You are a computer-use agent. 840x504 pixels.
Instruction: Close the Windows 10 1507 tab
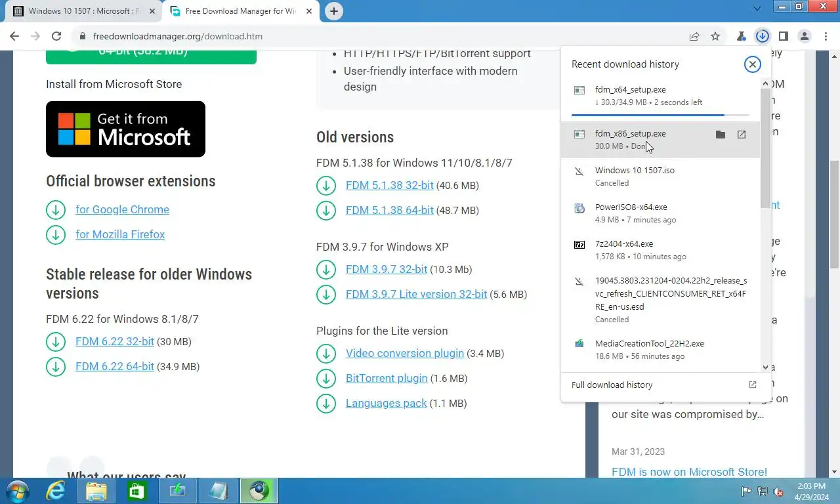click(x=152, y=11)
